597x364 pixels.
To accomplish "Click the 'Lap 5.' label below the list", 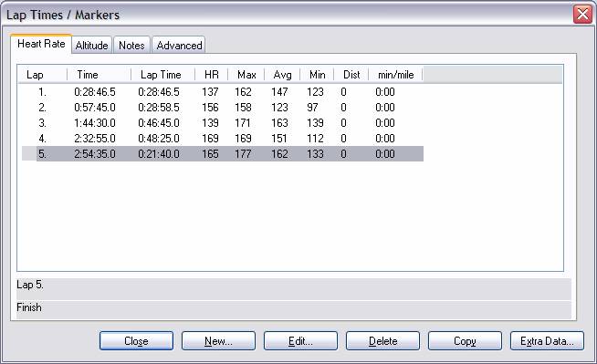I will tap(30, 285).
